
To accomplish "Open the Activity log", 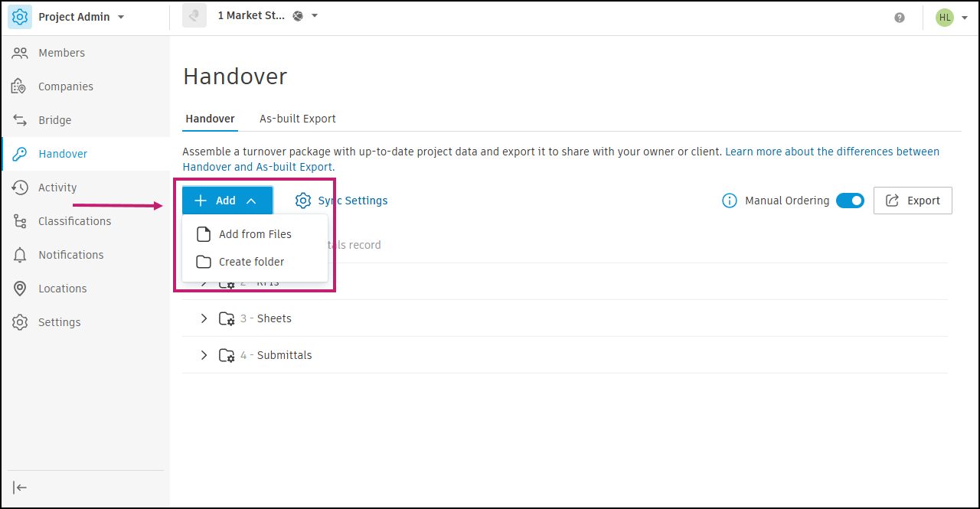I will 57,187.
